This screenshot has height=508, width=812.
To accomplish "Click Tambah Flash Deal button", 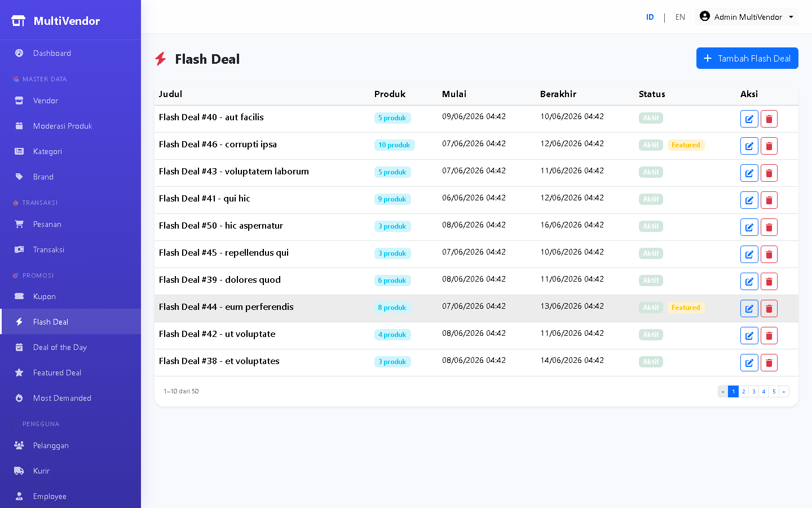I will point(747,58).
